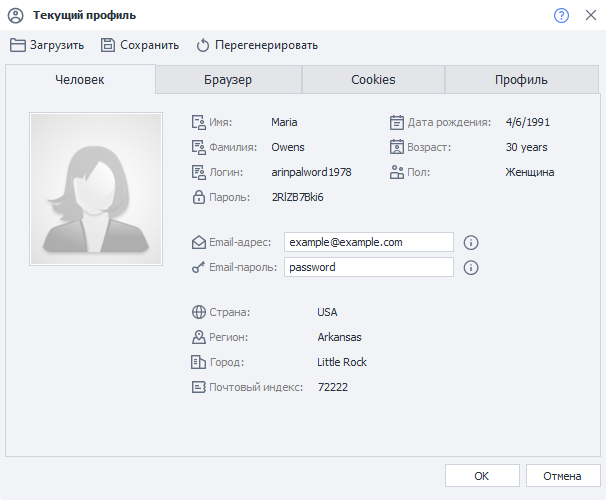Click the lock icon next to Пароль
The height and width of the screenshot is (500, 606).
[198, 197]
